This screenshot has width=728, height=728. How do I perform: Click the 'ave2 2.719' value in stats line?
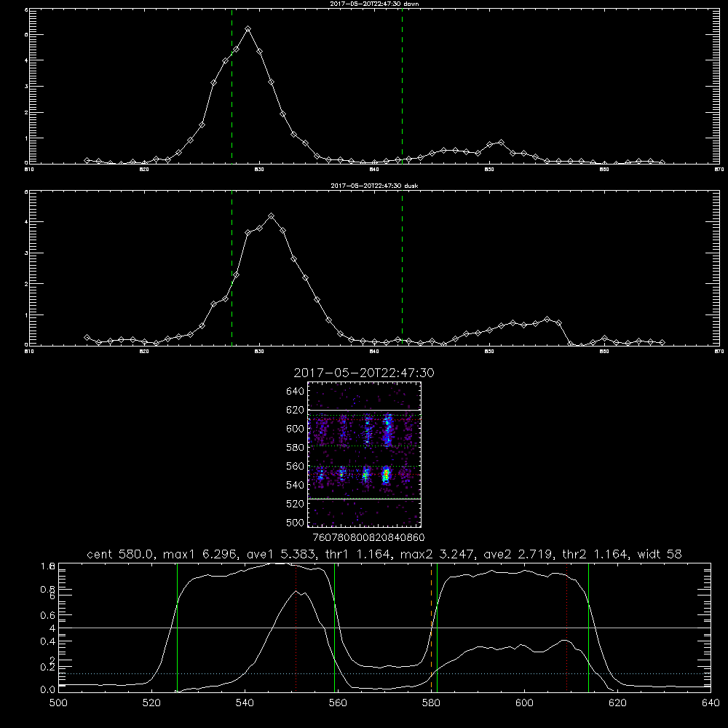(x=518, y=554)
